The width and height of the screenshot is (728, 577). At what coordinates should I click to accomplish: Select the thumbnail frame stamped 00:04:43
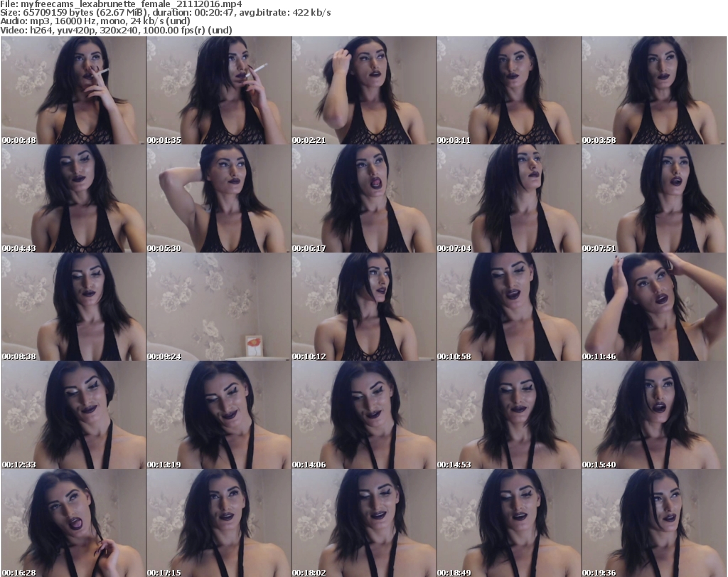[74, 198]
